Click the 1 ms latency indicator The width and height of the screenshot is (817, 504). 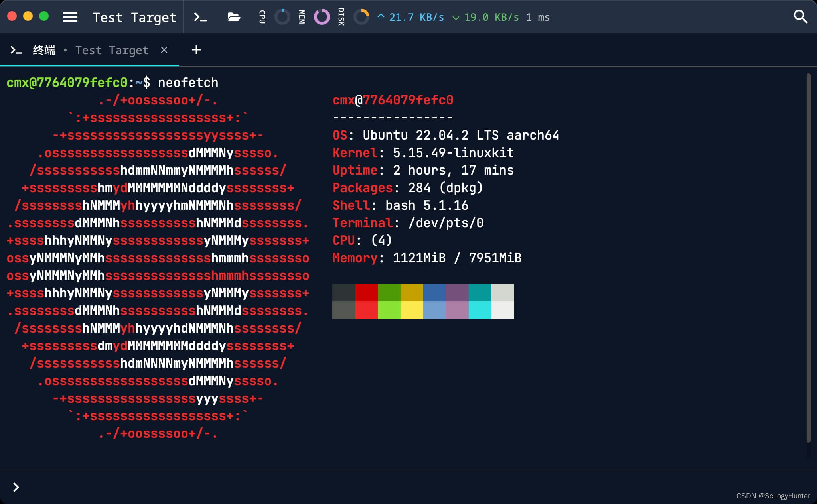pos(538,17)
